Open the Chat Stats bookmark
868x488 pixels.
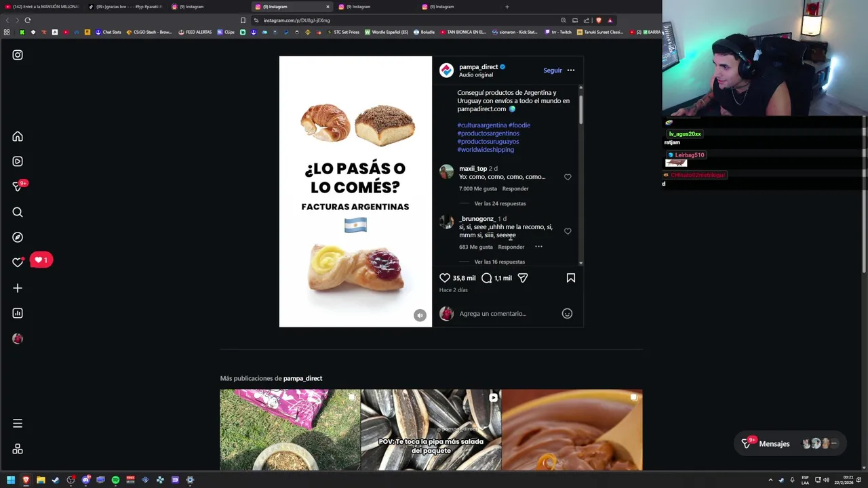click(108, 32)
